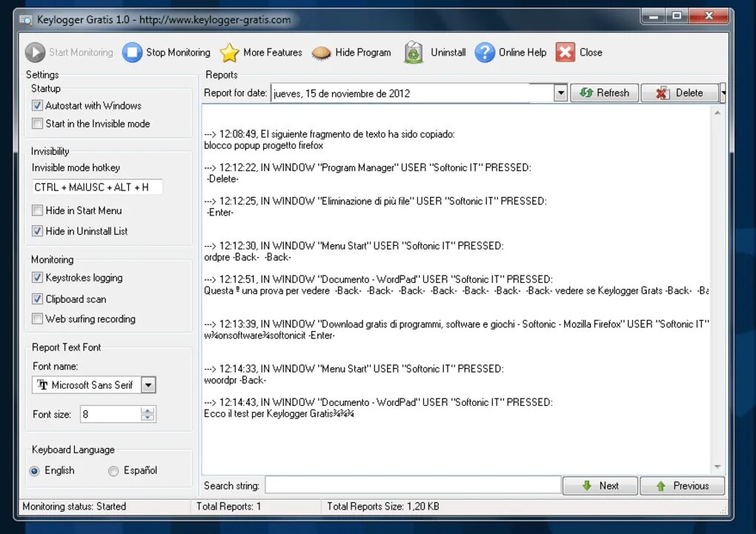Click Total Reports Size: 1,20 KB text

383,506
